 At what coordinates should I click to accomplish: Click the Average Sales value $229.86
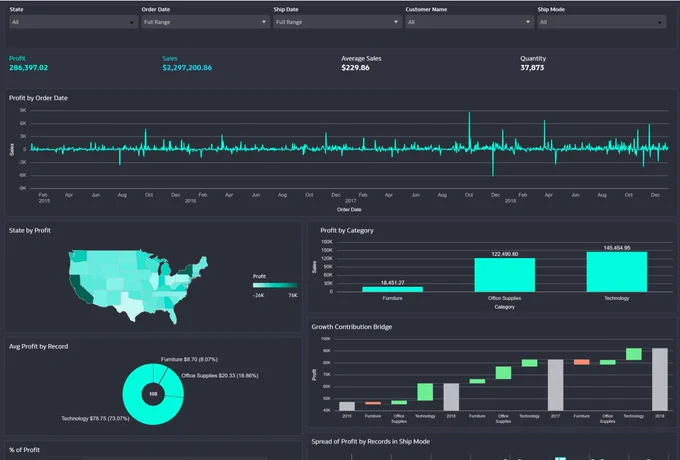coord(355,68)
